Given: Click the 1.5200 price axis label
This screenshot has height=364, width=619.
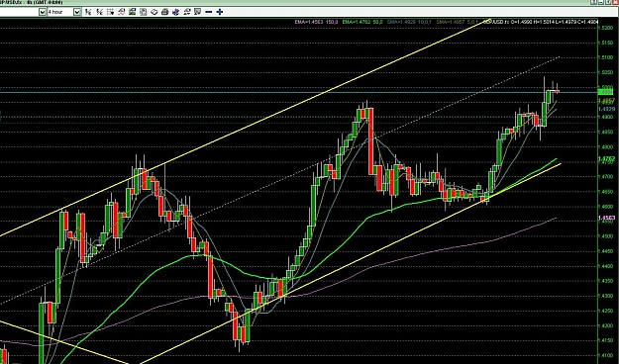Looking at the screenshot, I should click(x=606, y=28).
